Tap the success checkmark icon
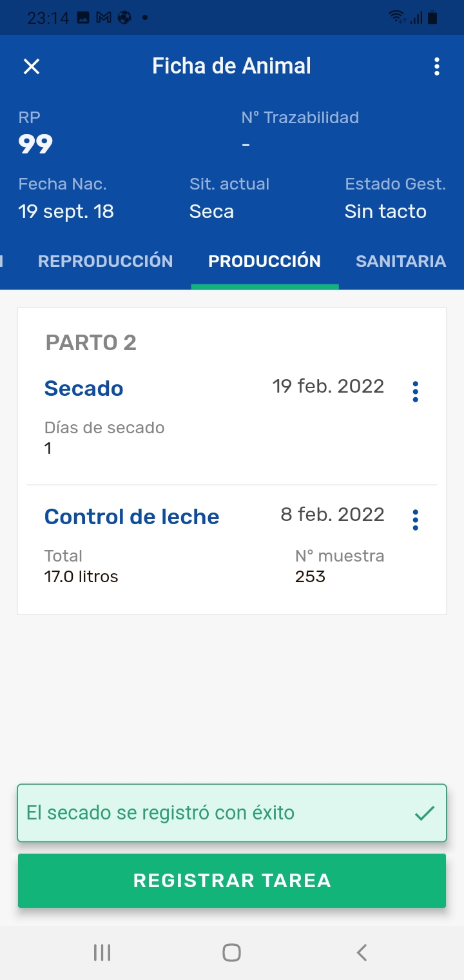The image size is (464, 980). click(x=424, y=813)
